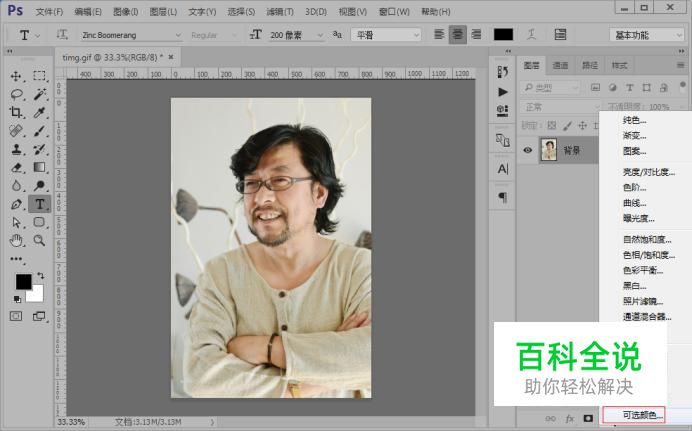Click the foreground color swatch
The width and height of the screenshot is (692, 431).
tap(23, 281)
